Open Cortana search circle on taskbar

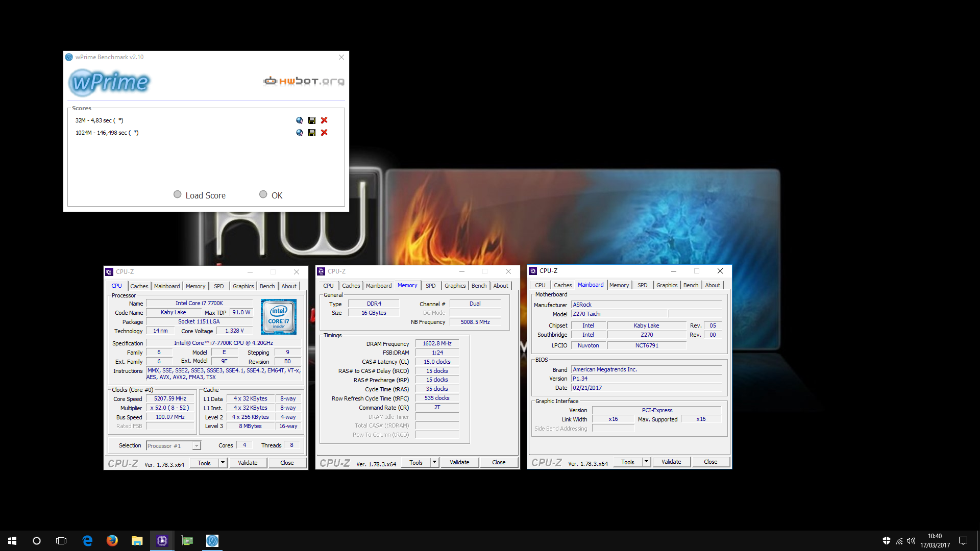pos(37,541)
